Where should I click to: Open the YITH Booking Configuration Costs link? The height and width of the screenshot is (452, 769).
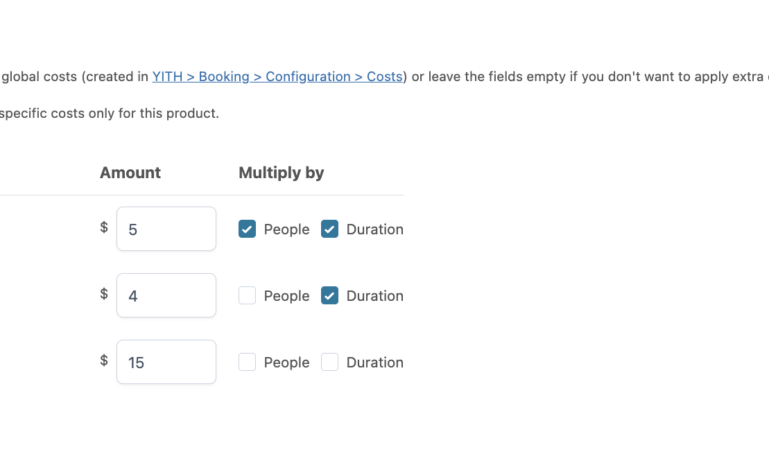(x=277, y=76)
